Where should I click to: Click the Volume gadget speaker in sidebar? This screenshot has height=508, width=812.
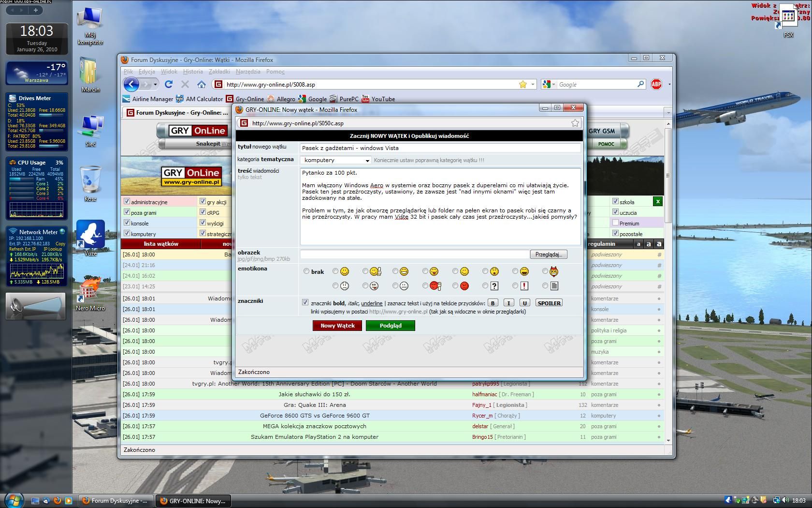17,306
